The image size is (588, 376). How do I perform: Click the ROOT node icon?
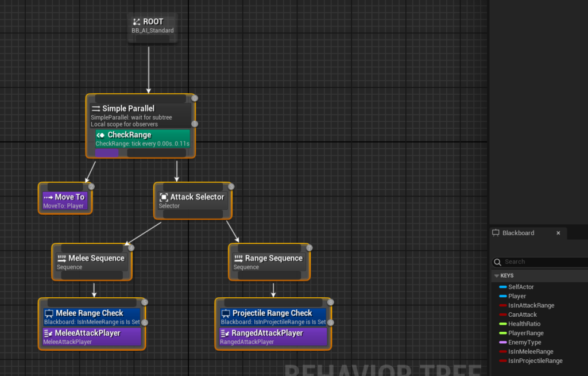click(137, 22)
